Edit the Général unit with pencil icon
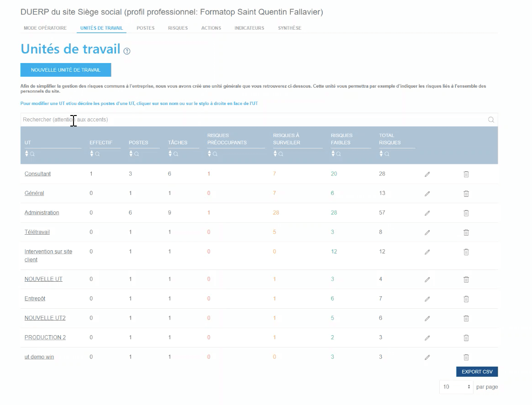 427,194
